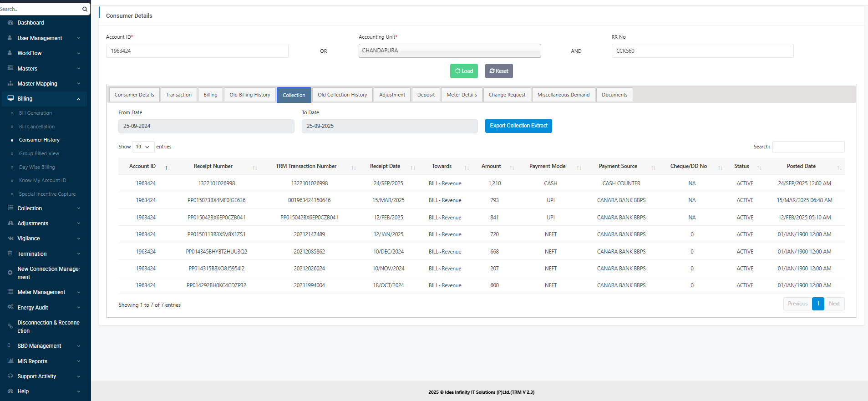868x401 pixels.
Task: Click the search magnifier icon in sidebar
Action: tap(85, 9)
